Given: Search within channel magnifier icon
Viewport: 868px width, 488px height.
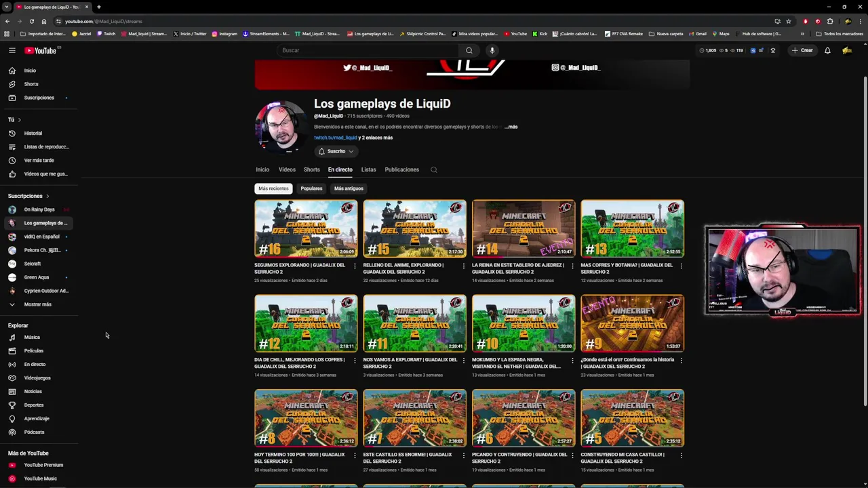Looking at the screenshot, I should (433, 169).
